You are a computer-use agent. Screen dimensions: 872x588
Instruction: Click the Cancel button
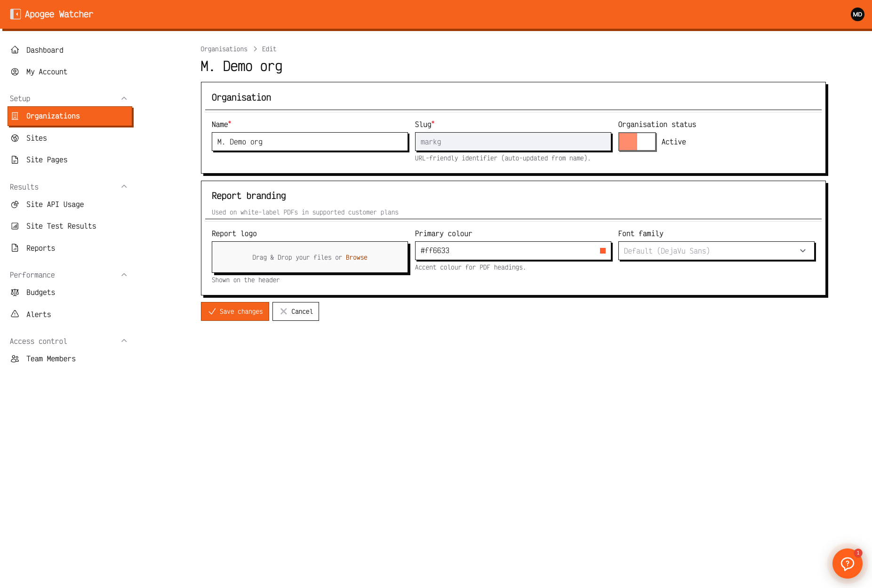[296, 311]
